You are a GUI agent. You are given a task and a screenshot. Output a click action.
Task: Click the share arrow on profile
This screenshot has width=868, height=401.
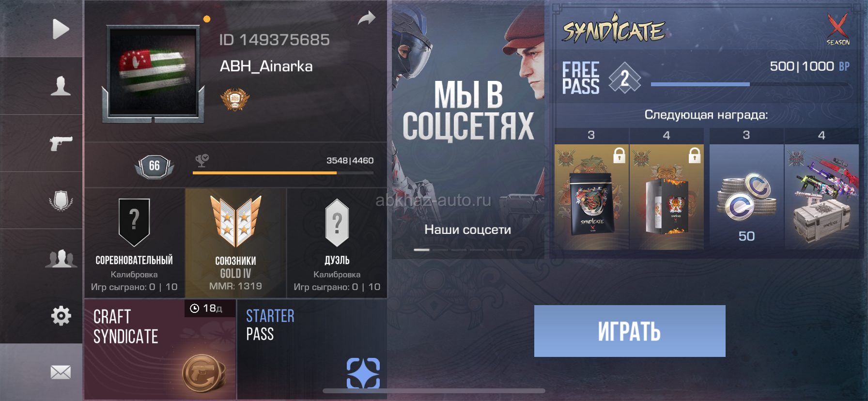[367, 18]
